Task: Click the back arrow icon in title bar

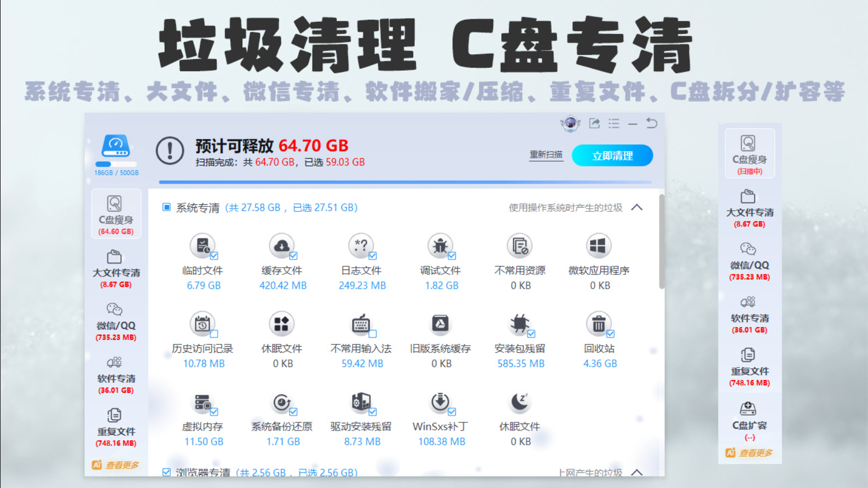Action: click(x=651, y=123)
